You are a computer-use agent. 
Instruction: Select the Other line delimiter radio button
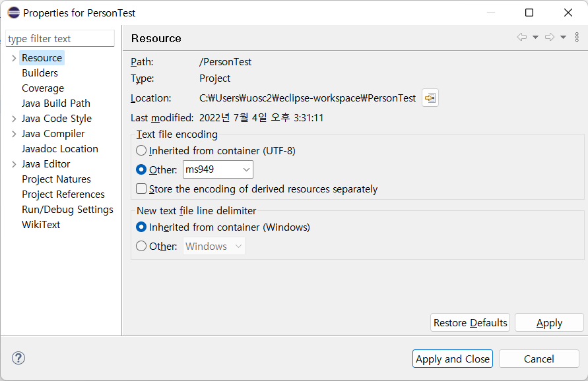click(141, 246)
